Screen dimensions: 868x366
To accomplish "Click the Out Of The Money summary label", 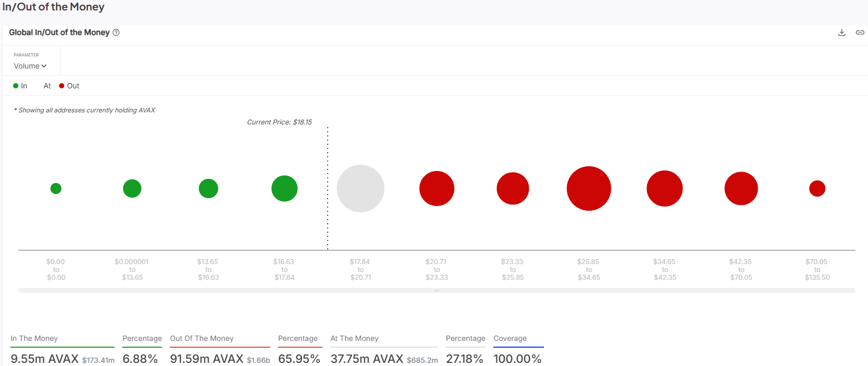I will [202, 338].
